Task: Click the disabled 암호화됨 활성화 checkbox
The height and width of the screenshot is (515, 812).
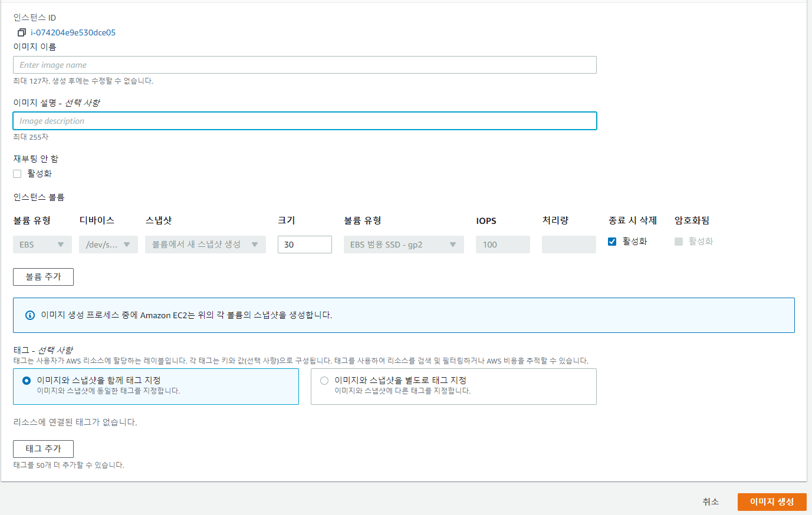Action: (679, 242)
